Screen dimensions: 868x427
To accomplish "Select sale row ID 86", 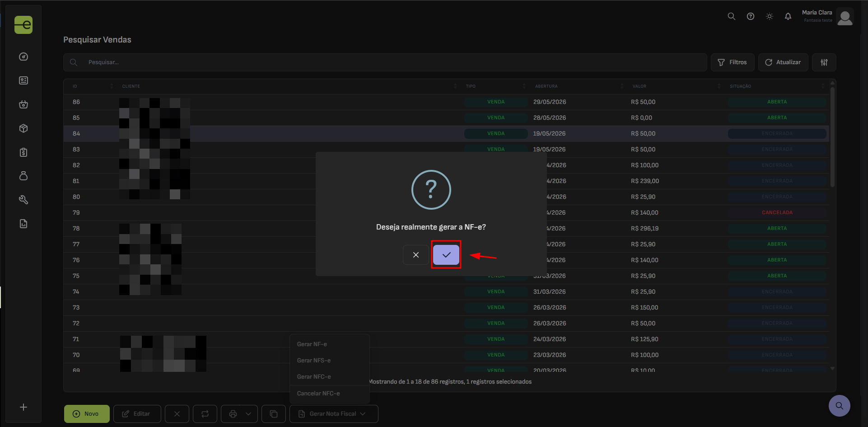I will point(446,102).
